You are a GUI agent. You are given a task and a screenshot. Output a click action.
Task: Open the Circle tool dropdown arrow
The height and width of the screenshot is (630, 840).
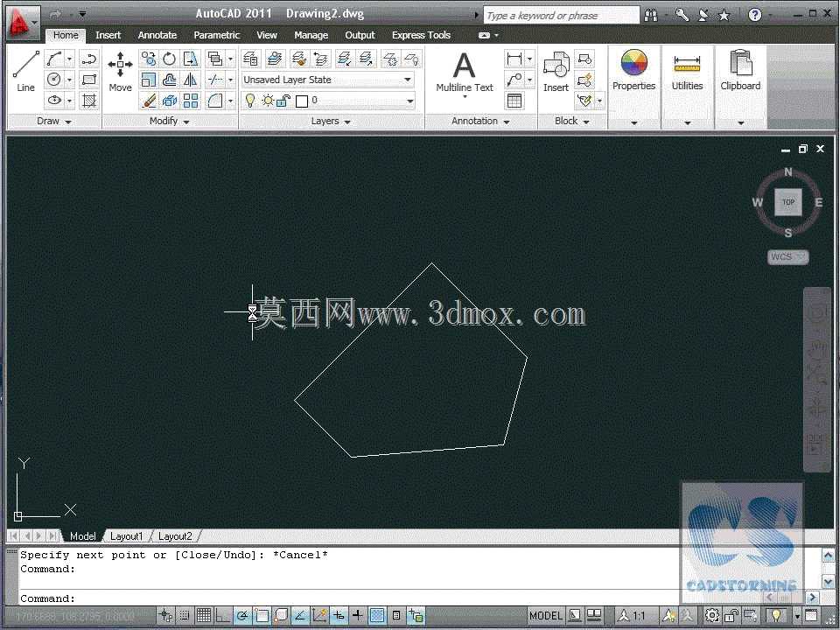point(69,80)
